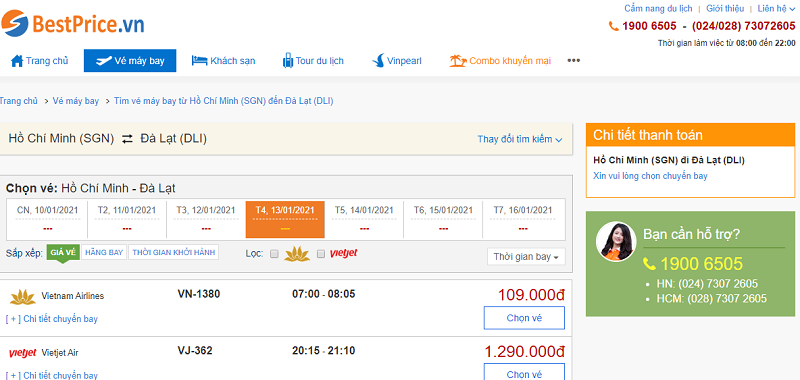Click the BestPrice.vn logo
Screen dimensions: 800x380
coord(72,24)
